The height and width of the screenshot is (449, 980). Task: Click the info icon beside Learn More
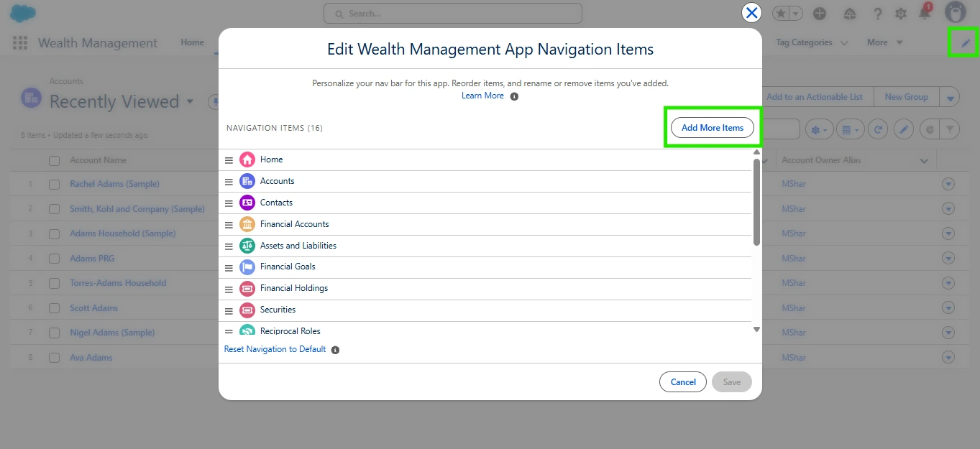514,96
